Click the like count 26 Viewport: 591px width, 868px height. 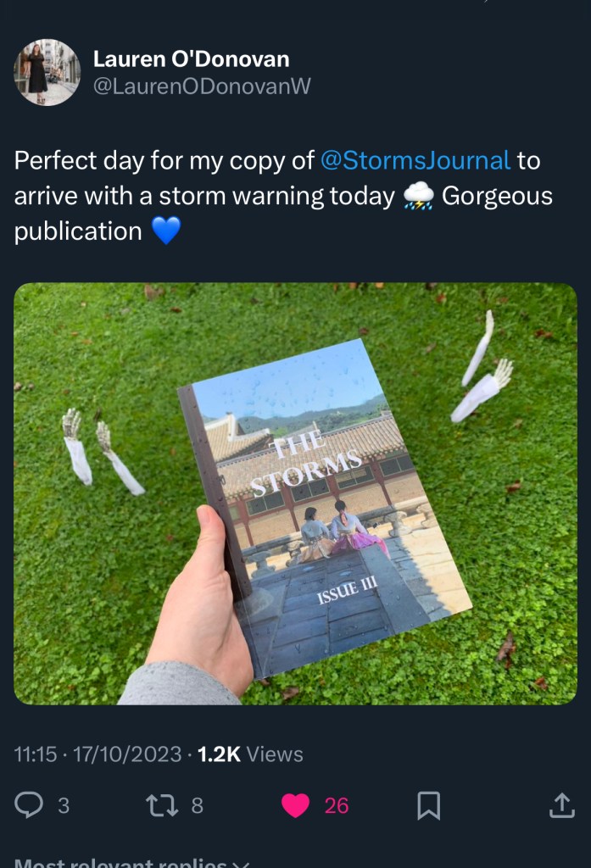click(337, 805)
